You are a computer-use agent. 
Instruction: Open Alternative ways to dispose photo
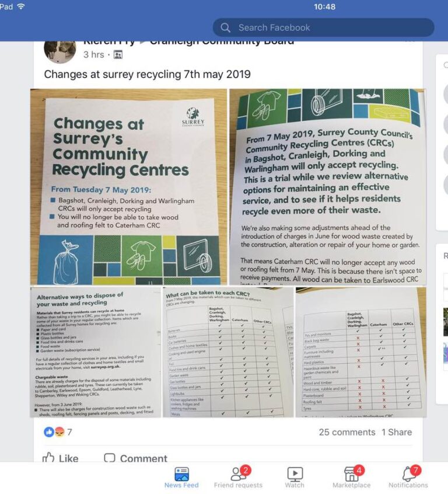[x=96, y=352]
